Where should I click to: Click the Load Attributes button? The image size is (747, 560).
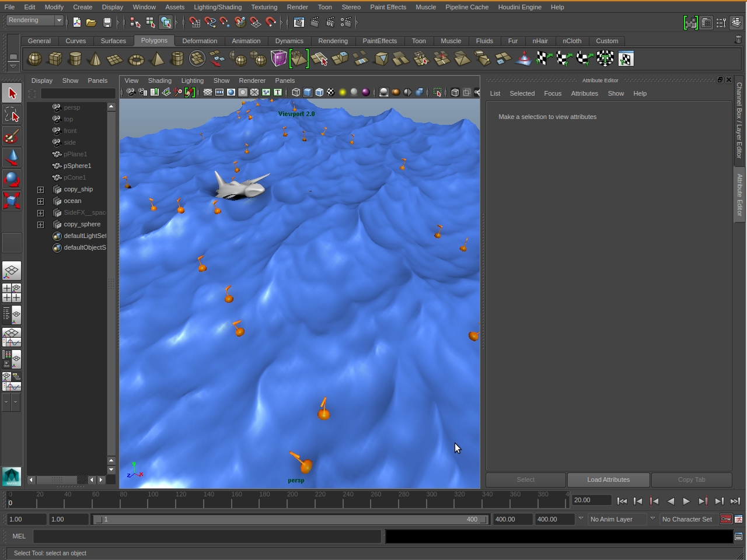[608, 480]
